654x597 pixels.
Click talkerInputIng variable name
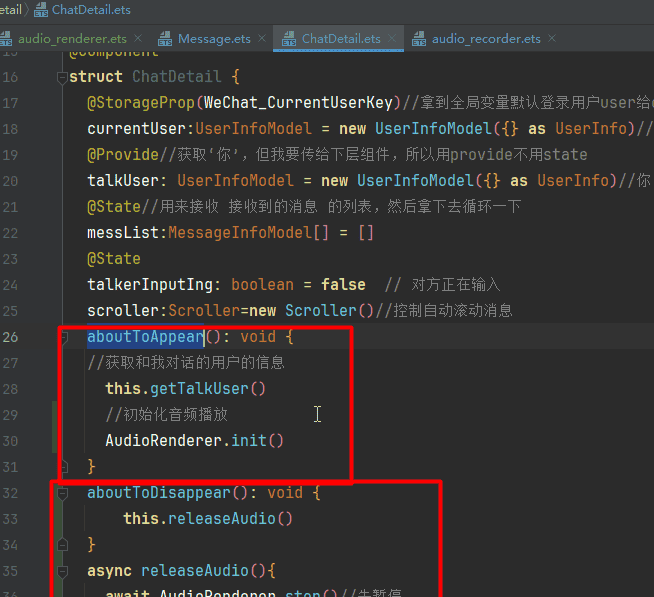(150, 285)
